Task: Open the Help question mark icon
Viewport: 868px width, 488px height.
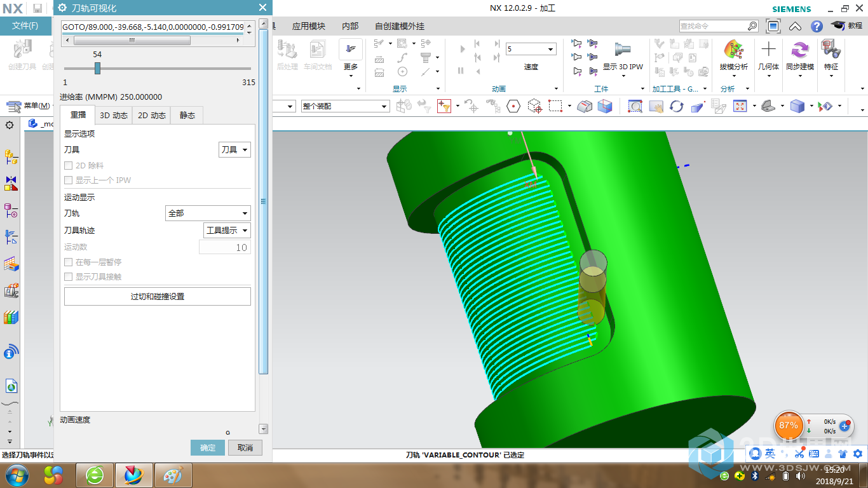Action: point(817,26)
